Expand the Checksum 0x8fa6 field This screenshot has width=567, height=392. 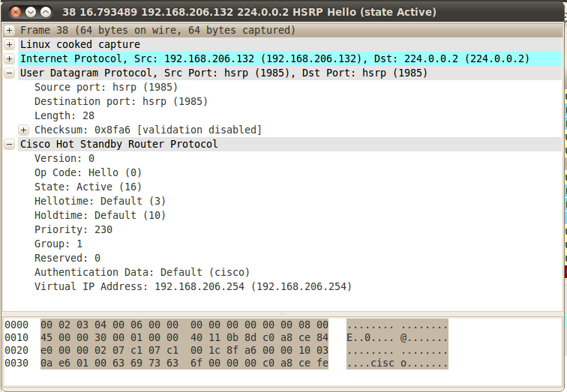[23, 130]
